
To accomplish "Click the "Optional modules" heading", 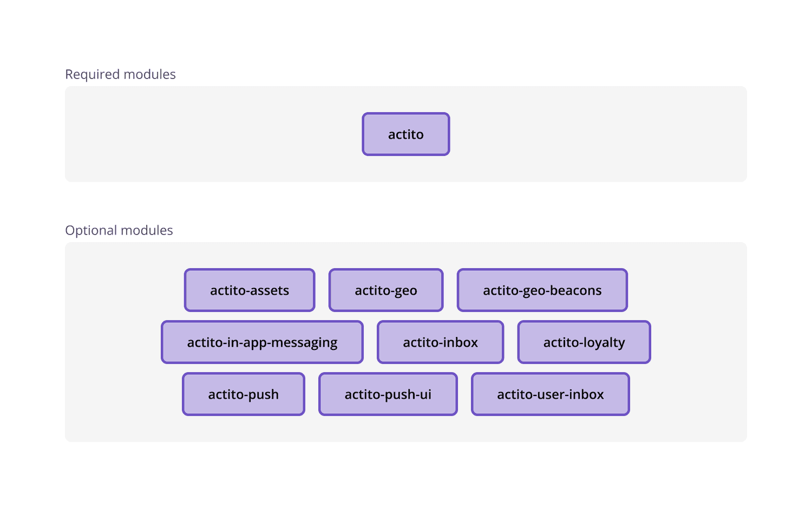I will 119,230.
